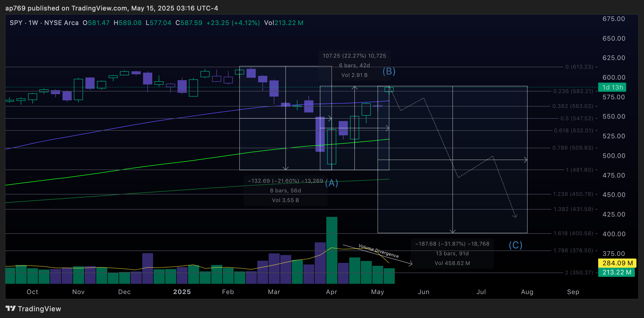The image size is (644, 318).
Task: Click the 8 bars, 56d measurement line
Action: tap(285, 190)
